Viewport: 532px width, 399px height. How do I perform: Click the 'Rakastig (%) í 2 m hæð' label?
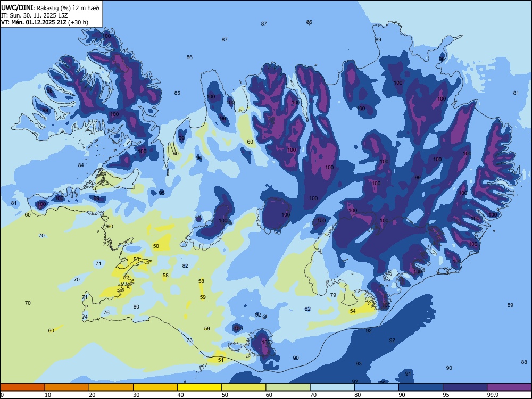[x=68, y=8]
